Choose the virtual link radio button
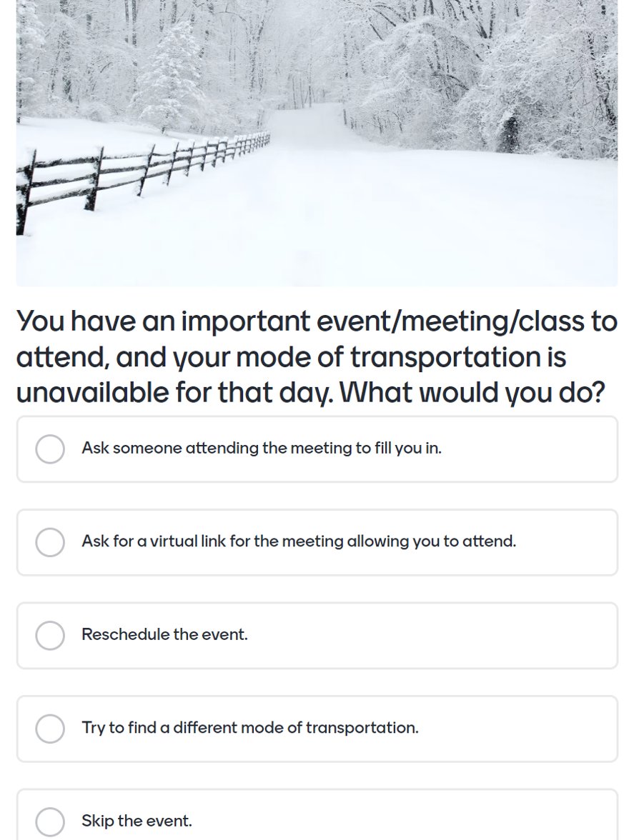This screenshot has width=639, height=840. coord(50,542)
